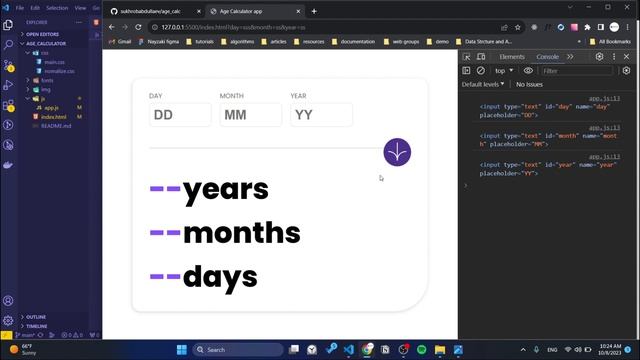
Task: Open the Search view in VS Code activity bar
Action: (x=8, y=44)
